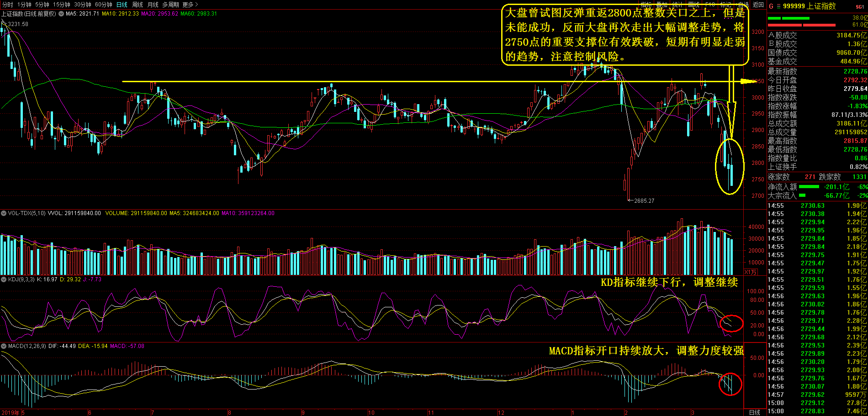
Task: Choose the 60分钟 period
Action: [x=104, y=5]
